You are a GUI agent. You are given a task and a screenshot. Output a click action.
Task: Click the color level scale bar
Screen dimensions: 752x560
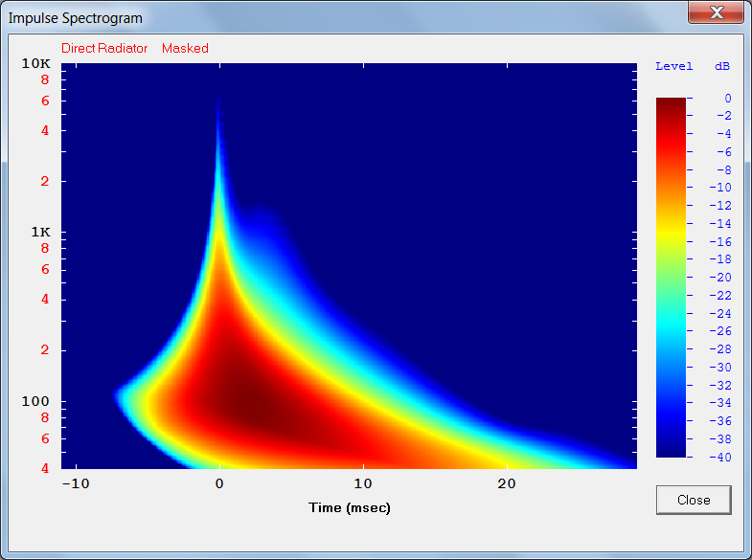pos(671,278)
